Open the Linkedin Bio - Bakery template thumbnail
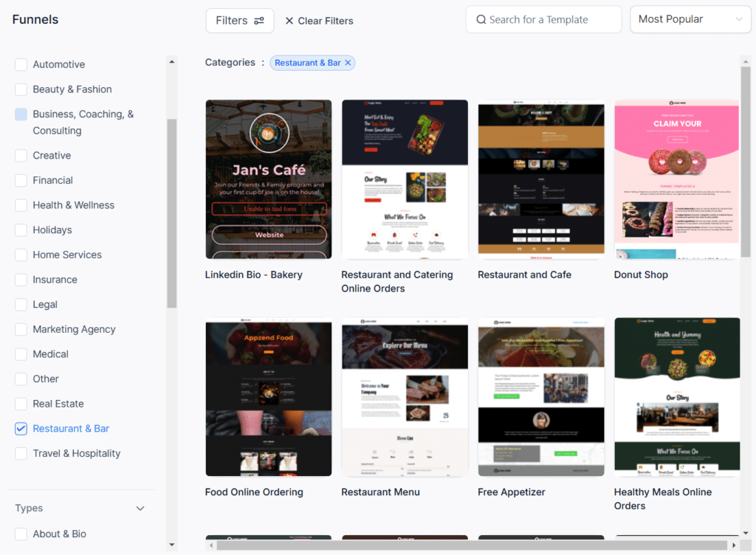Screen dimensions: 756x555 pyautogui.click(x=269, y=179)
